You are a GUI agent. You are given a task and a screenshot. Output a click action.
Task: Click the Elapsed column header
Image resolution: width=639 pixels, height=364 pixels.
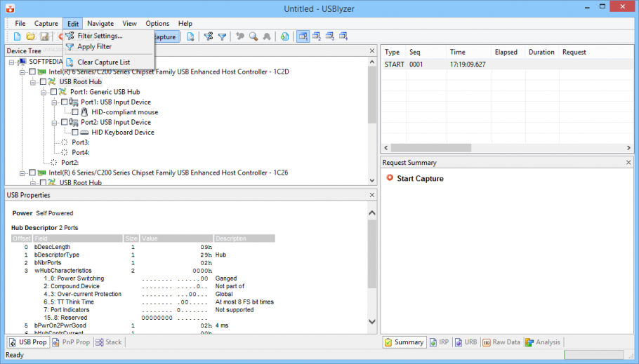point(506,52)
